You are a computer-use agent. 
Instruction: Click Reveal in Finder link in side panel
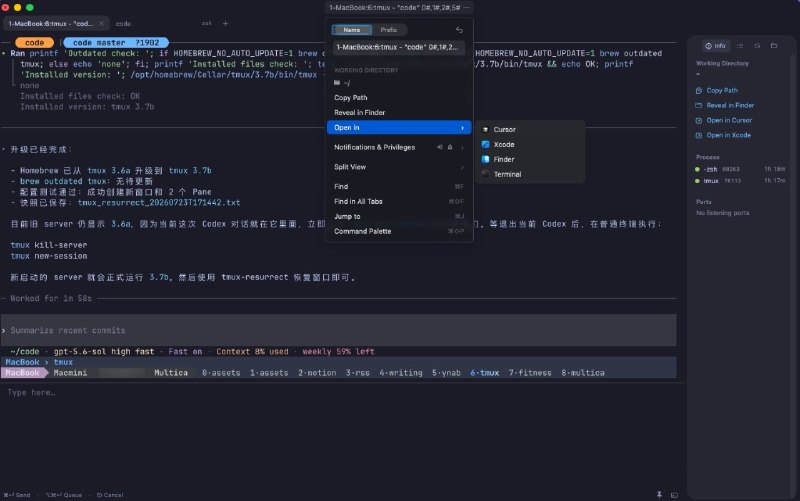730,105
